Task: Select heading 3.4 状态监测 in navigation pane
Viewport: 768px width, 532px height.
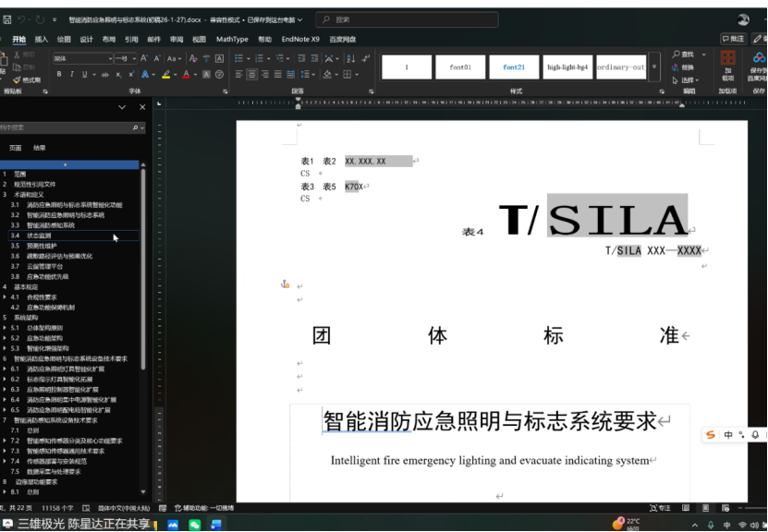Action: click(x=43, y=237)
